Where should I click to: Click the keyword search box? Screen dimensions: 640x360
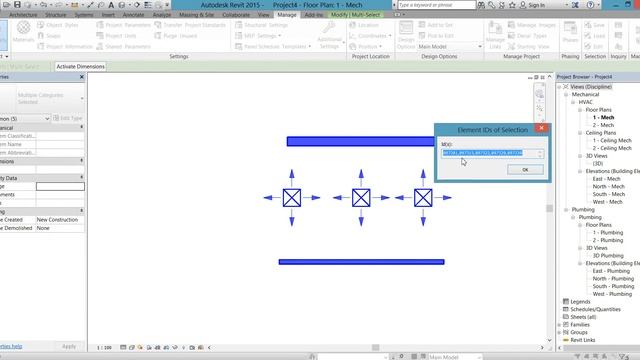coord(436,5)
